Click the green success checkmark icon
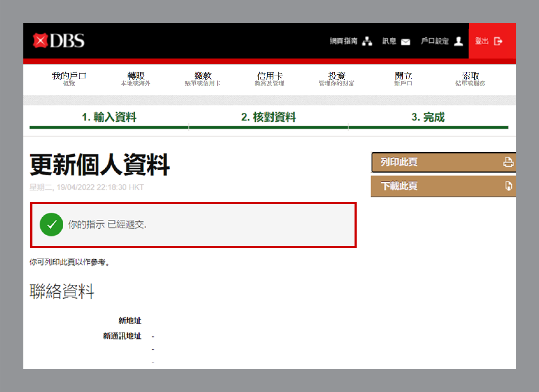The width and height of the screenshot is (539, 392). [x=51, y=225]
